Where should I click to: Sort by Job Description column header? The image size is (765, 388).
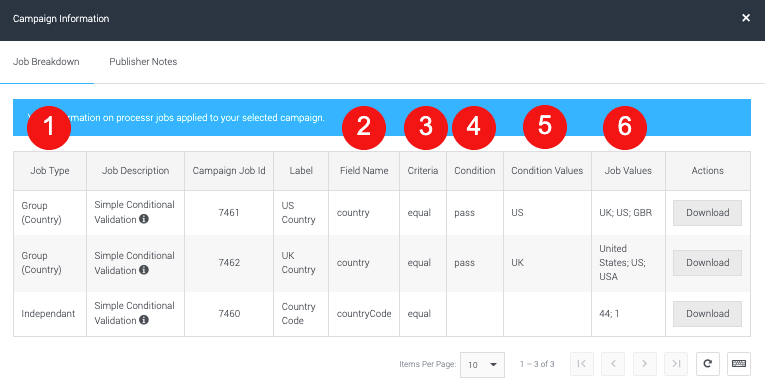(x=136, y=171)
